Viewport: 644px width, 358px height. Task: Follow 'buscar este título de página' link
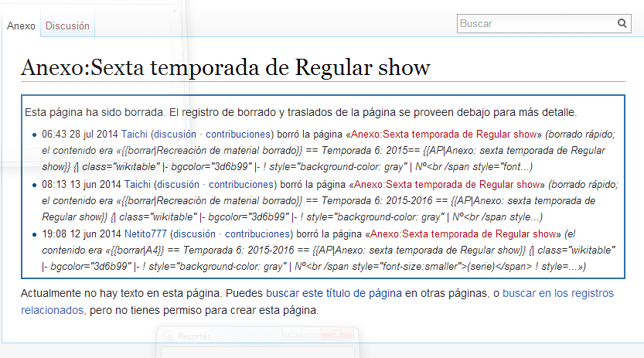click(334, 293)
